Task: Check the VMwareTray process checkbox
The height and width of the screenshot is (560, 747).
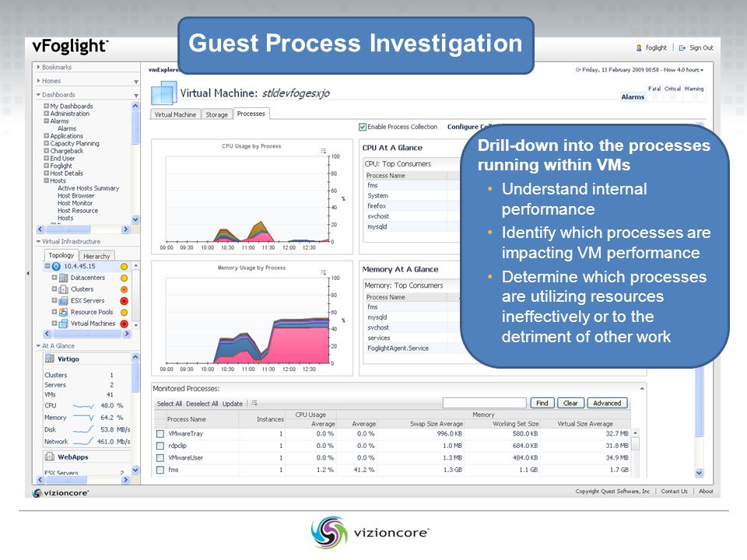Action: pyautogui.click(x=160, y=434)
